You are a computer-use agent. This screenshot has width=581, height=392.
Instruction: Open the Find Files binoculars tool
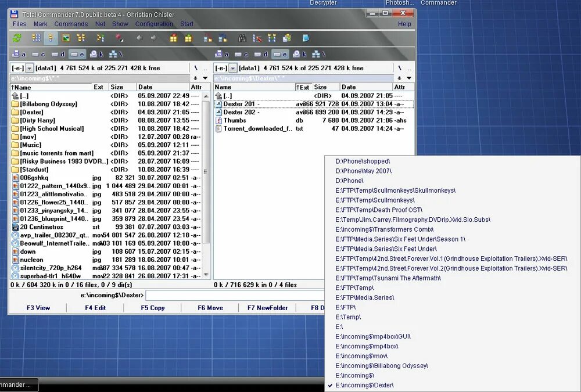243,37
